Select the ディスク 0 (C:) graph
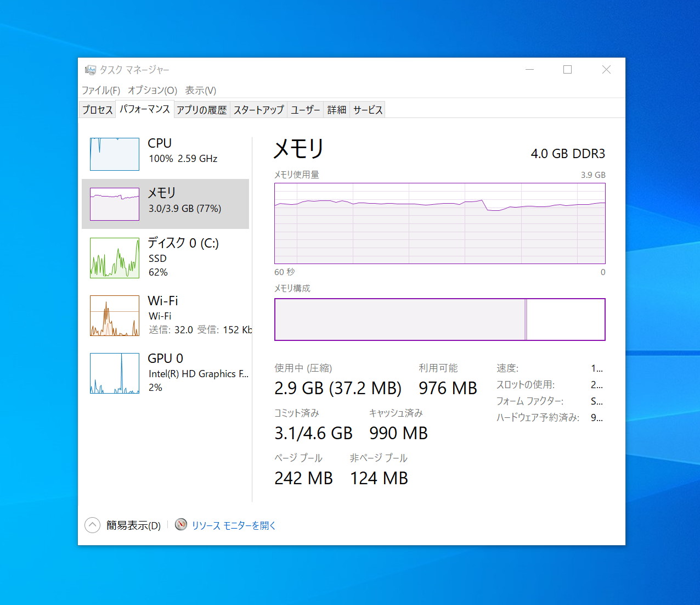700x605 pixels. [114, 257]
